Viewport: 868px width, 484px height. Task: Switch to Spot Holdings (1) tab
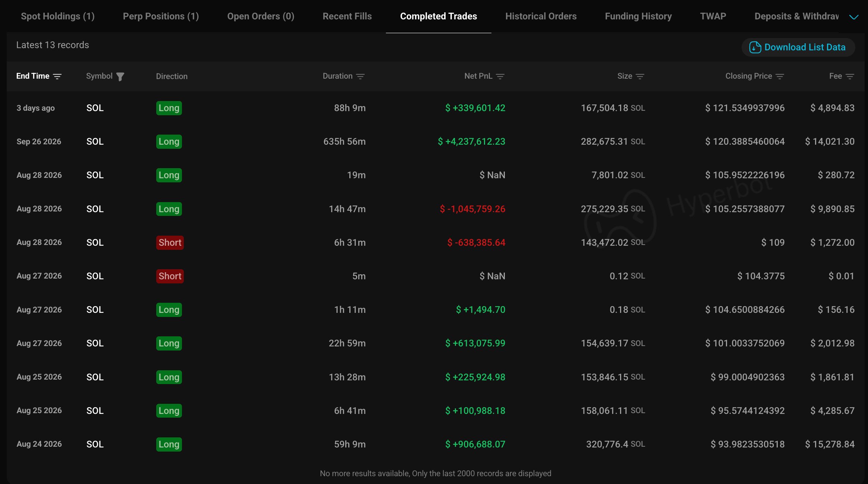[x=58, y=16]
